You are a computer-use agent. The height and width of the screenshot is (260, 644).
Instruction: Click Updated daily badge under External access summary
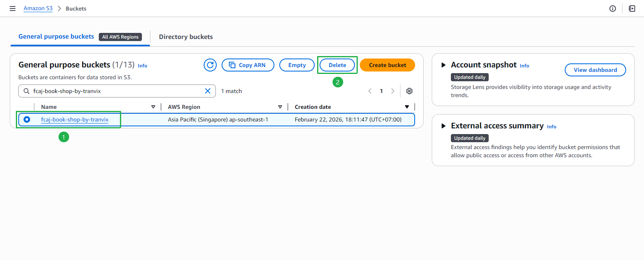pos(470,138)
